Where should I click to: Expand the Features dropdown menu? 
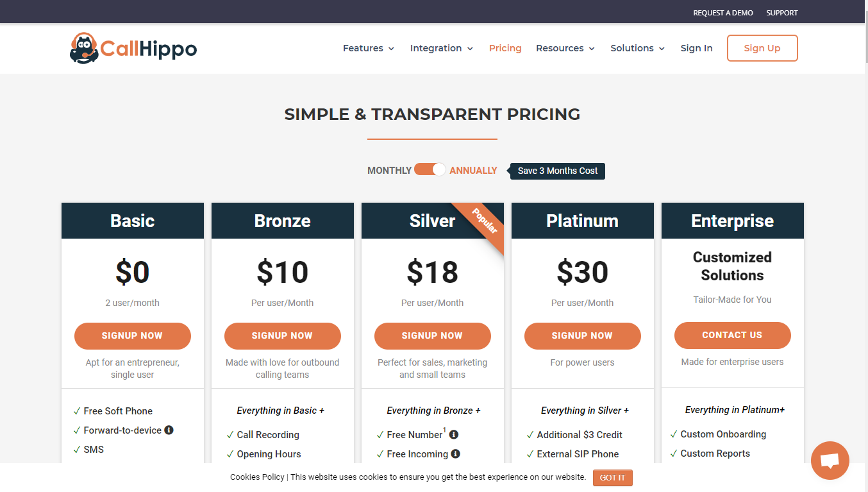coord(369,48)
